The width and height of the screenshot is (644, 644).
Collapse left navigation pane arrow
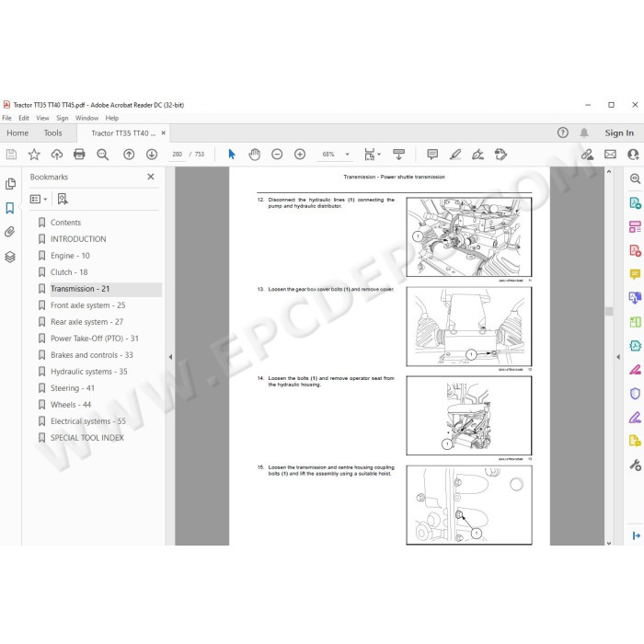click(x=170, y=357)
